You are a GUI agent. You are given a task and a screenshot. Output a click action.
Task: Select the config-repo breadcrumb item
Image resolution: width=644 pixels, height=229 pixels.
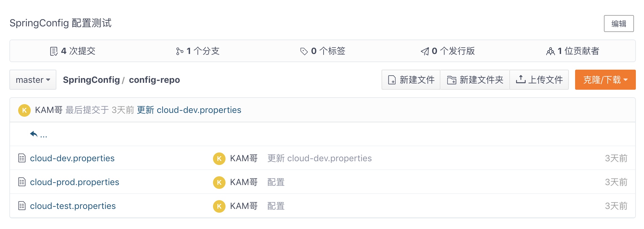[154, 80]
